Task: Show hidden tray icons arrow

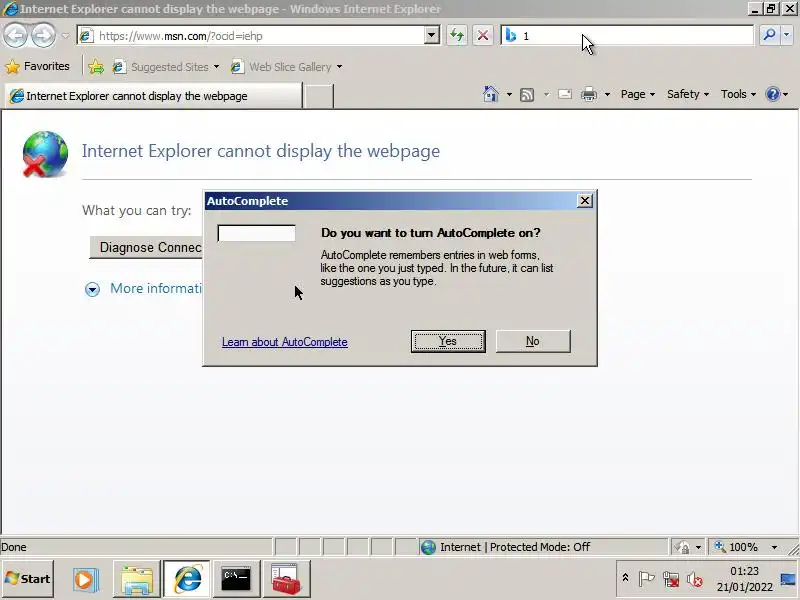Action: click(x=625, y=578)
